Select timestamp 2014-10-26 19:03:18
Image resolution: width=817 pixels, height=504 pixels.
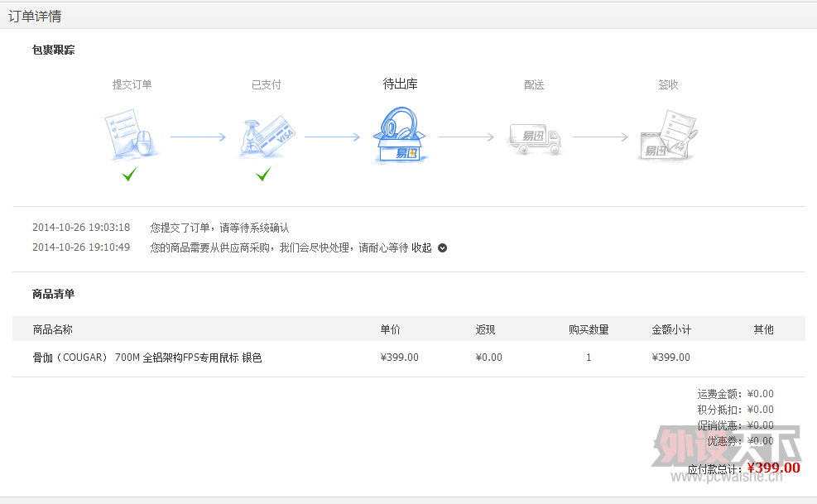(x=81, y=228)
